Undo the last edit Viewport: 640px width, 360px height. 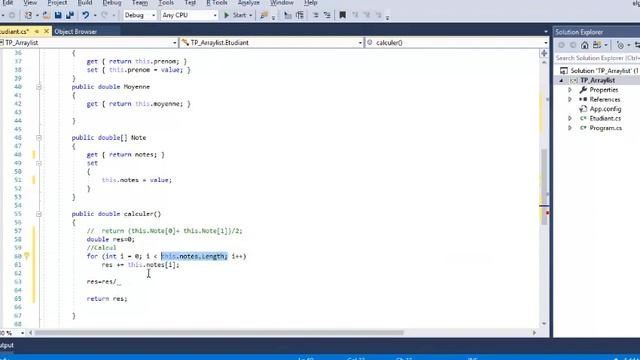[85, 15]
